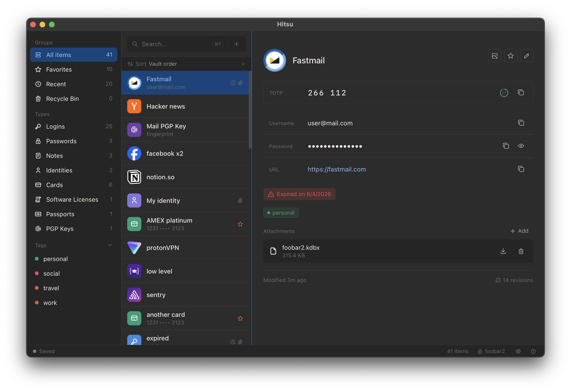Image resolution: width=571 pixels, height=392 pixels.
Task: Filter by Logins type
Action: pyautogui.click(x=74, y=126)
